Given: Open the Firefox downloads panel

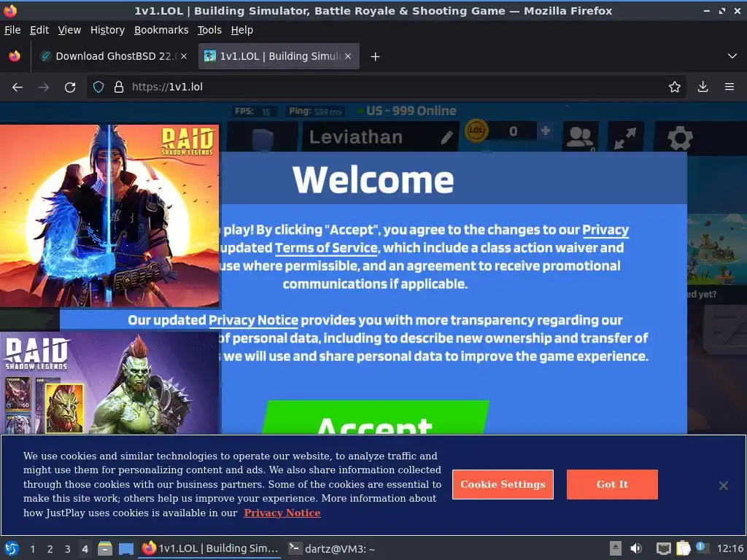Looking at the screenshot, I should pyautogui.click(x=703, y=87).
